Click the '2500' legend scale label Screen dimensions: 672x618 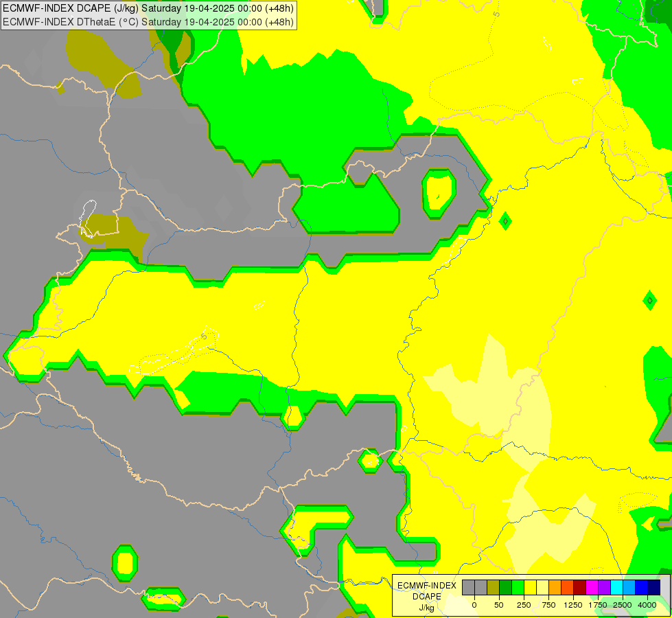click(623, 605)
